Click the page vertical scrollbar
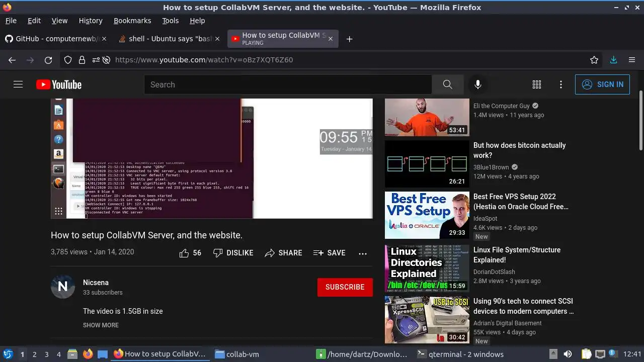644x362 pixels. coord(641,121)
